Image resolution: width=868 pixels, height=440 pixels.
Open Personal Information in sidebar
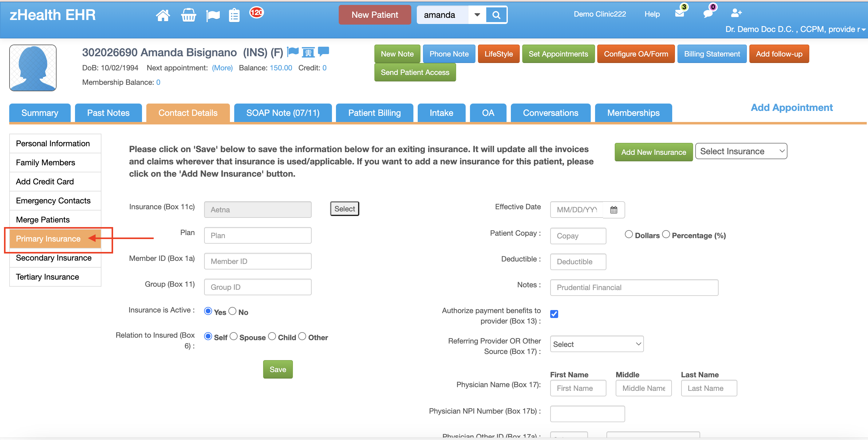(55, 143)
